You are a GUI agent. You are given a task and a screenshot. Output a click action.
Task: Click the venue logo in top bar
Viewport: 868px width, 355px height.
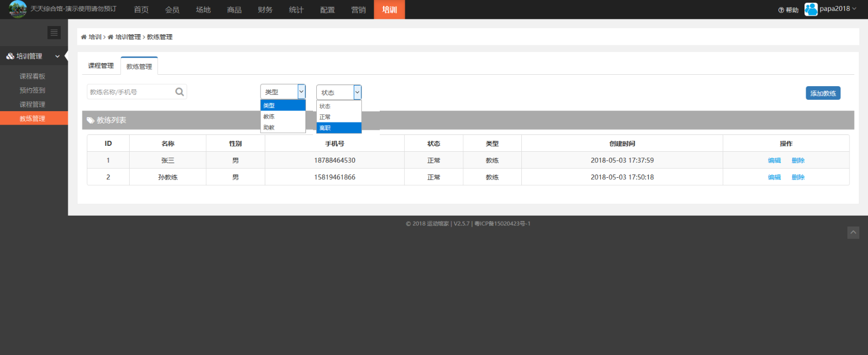click(x=17, y=9)
